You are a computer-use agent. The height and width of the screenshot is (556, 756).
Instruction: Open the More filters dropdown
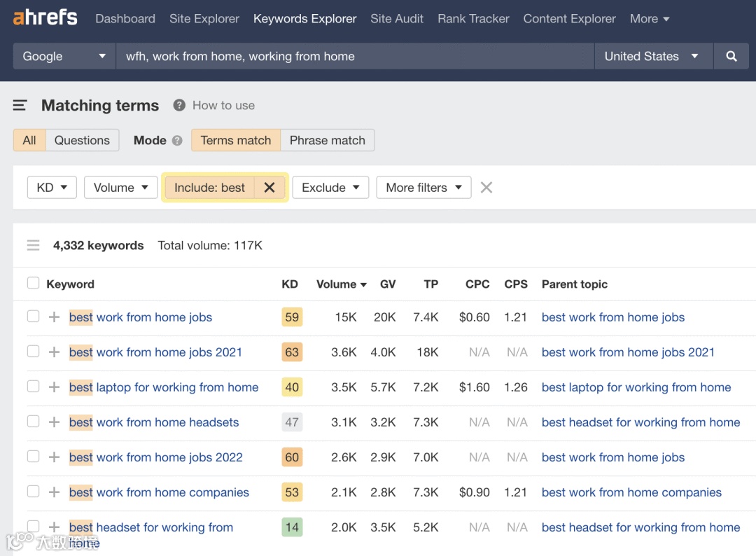tap(423, 188)
